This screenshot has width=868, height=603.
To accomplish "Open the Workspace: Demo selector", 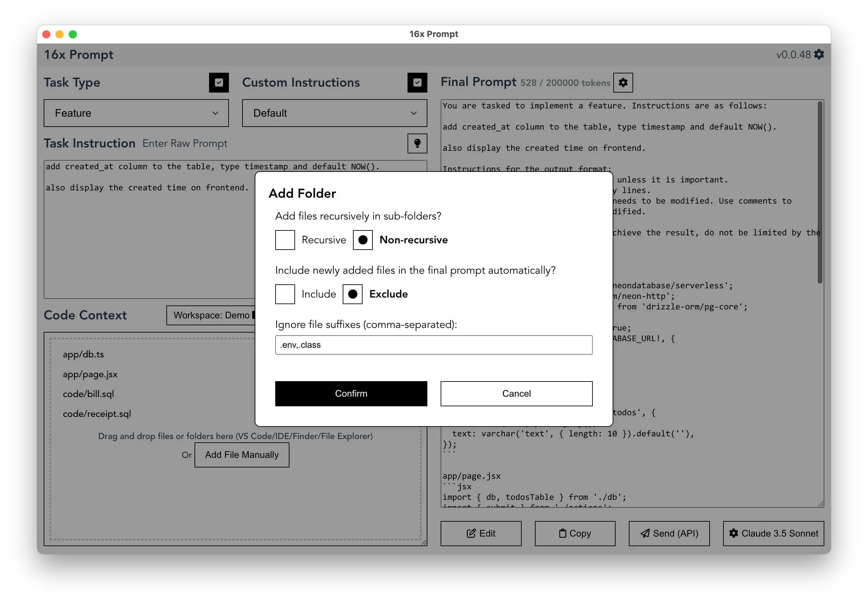I will click(x=211, y=315).
